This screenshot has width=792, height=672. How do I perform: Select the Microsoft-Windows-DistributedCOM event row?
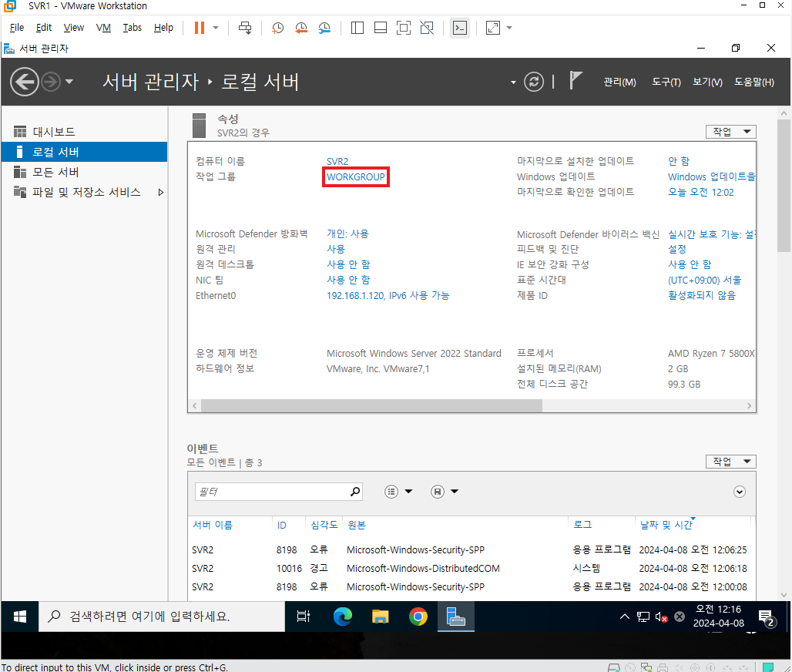[x=471, y=569]
